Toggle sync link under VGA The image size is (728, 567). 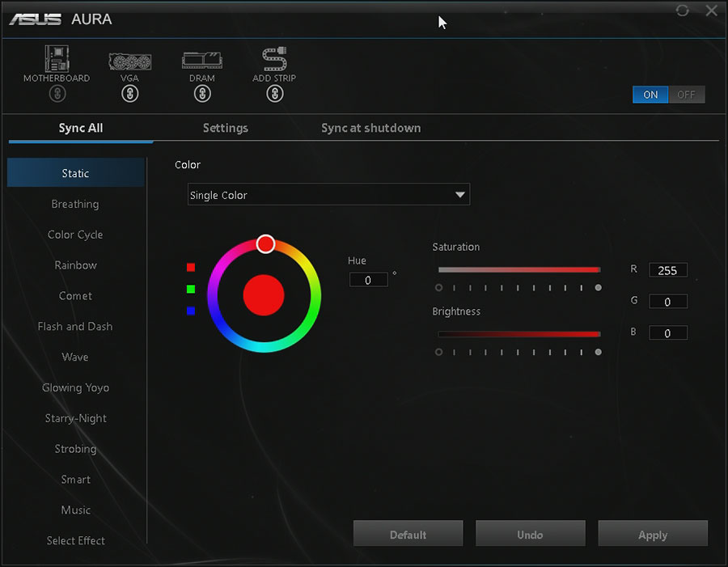point(130,95)
